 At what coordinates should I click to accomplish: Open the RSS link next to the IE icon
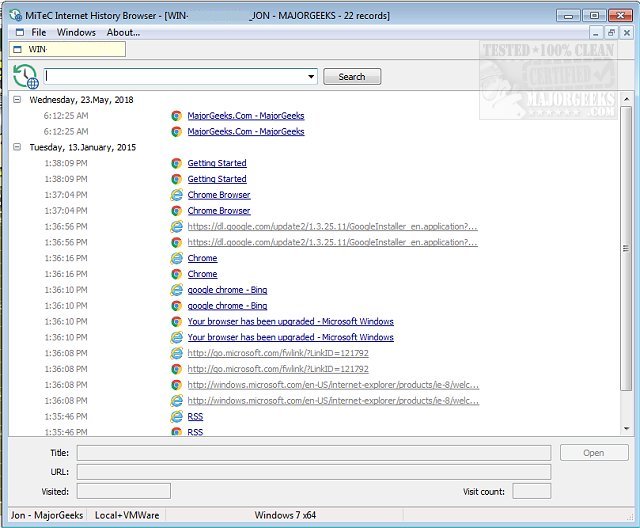[x=195, y=417]
